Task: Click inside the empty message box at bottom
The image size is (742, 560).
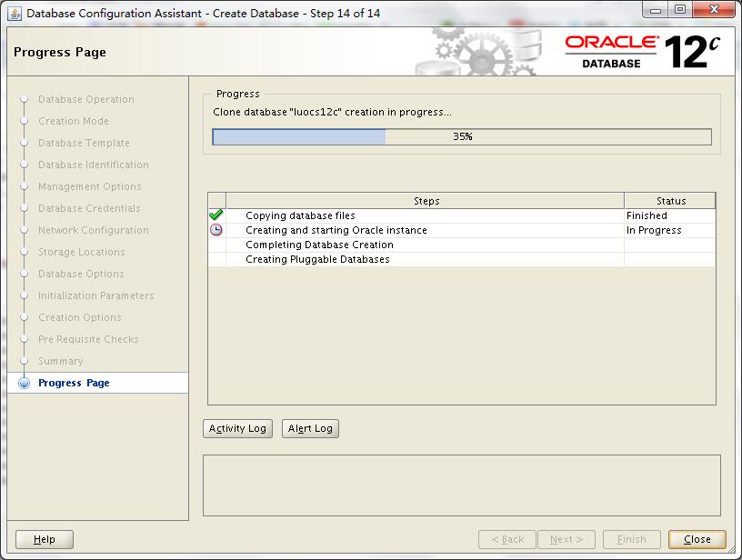Action: pos(462,485)
